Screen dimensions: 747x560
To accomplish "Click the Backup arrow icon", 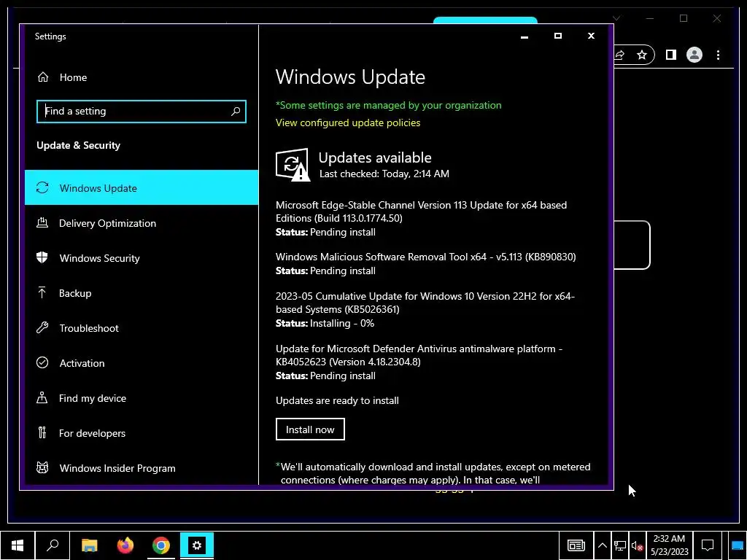I will 42,292.
